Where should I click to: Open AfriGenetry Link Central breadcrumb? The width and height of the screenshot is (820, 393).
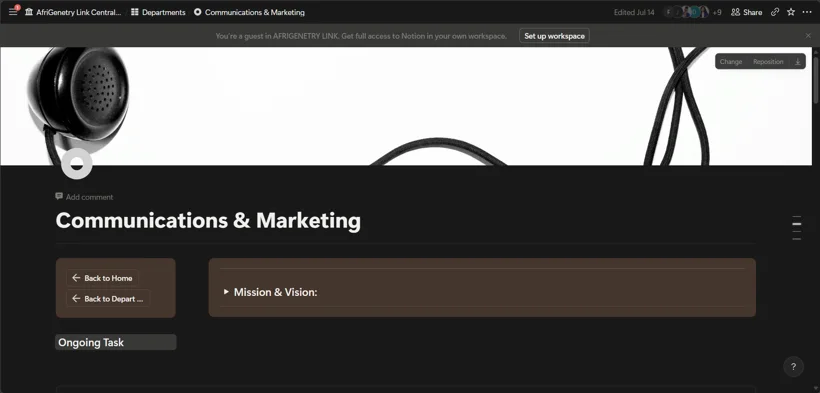click(73, 12)
